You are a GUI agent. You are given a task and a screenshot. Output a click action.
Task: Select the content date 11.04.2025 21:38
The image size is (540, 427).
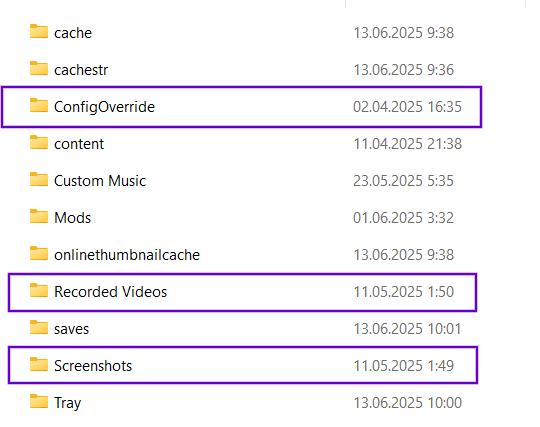tap(408, 144)
